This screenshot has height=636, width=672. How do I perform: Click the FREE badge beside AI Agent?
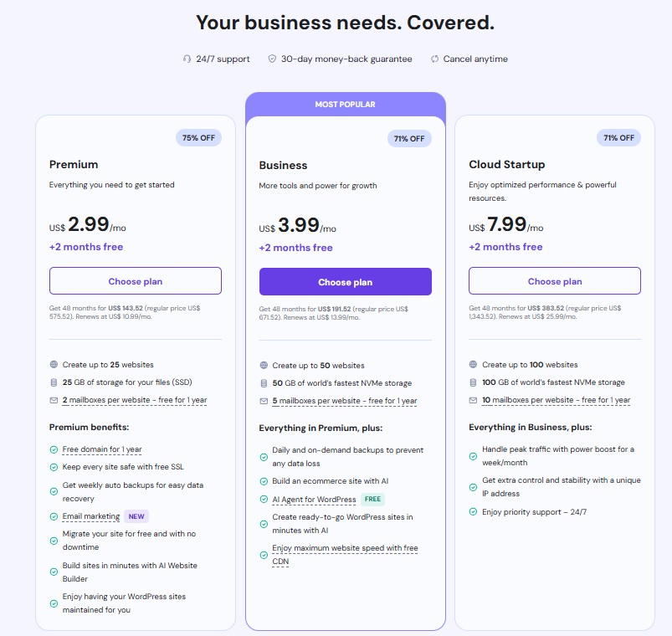[372, 500]
